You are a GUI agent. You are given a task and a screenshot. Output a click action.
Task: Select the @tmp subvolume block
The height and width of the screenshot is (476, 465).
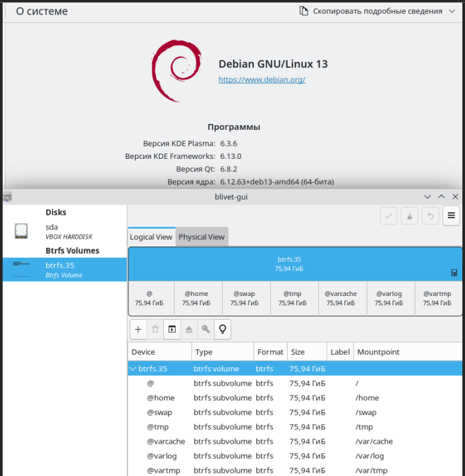click(294, 299)
